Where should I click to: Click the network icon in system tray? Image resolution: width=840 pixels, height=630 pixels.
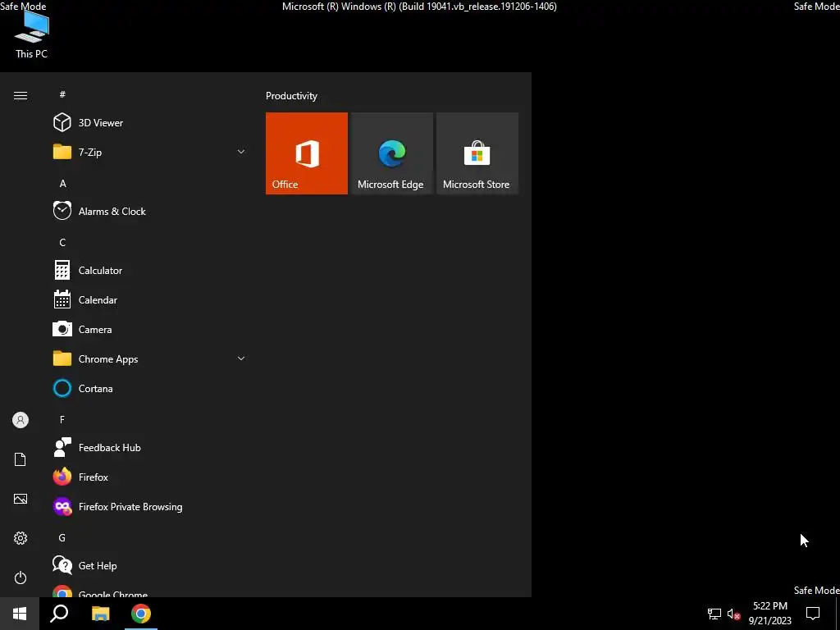pyautogui.click(x=714, y=614)
